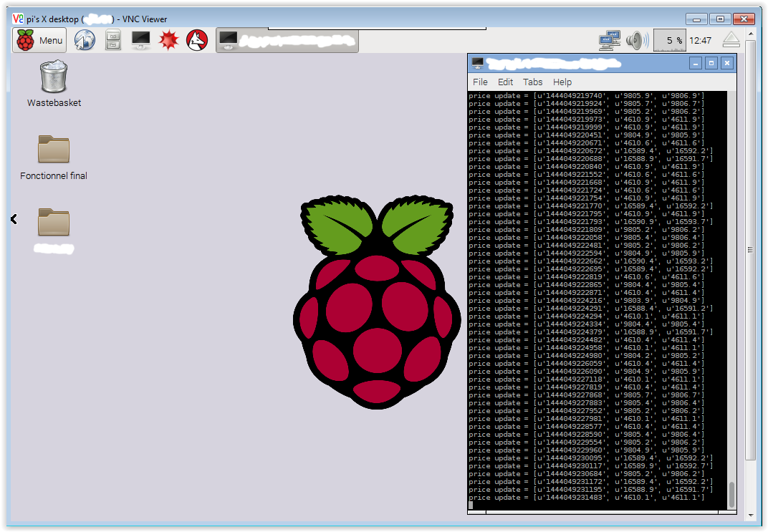Click the eject icon in panel
Viewport: 768px width, 532px height.
coord(731,40)
